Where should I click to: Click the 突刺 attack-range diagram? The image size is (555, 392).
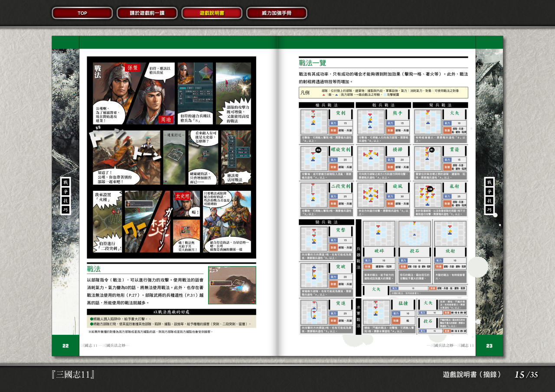click(314, 122)
